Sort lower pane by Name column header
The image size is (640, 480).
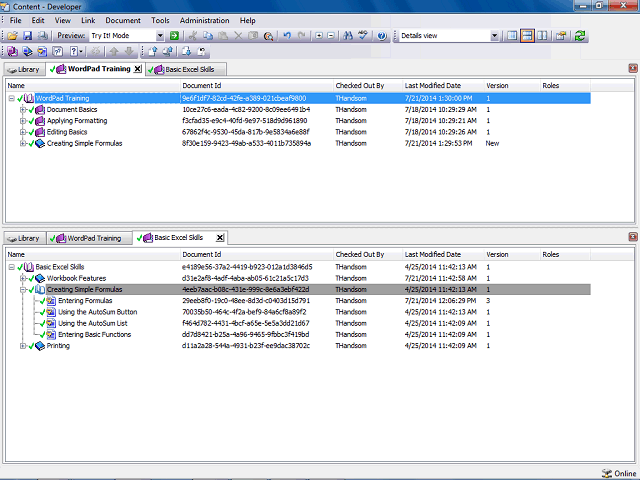(x=93, y=255)
